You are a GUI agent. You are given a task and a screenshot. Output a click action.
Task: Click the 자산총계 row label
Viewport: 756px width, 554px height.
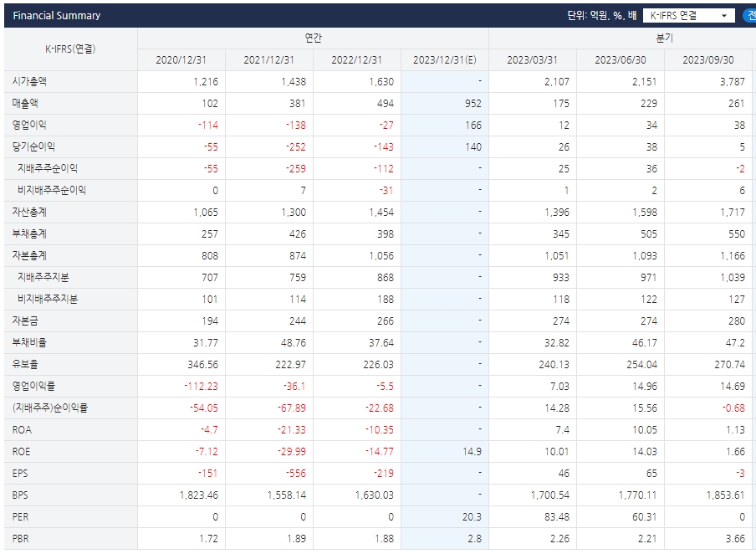[29, 212]
